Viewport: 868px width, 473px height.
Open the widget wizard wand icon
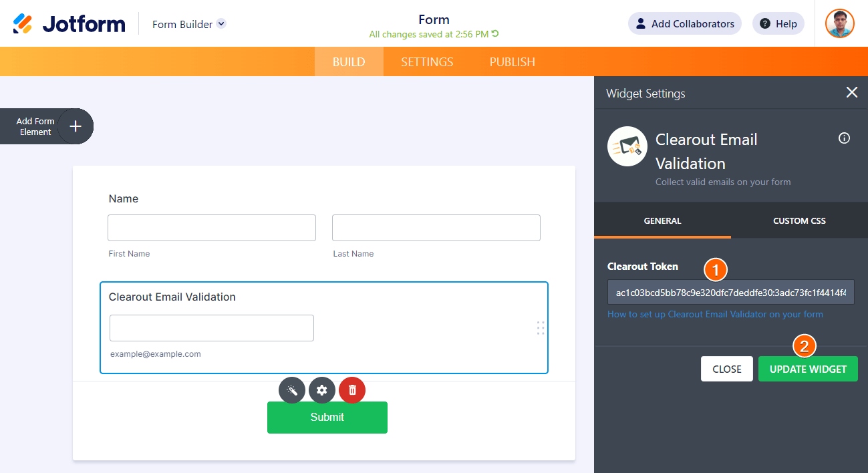click(x=292, y=390)
